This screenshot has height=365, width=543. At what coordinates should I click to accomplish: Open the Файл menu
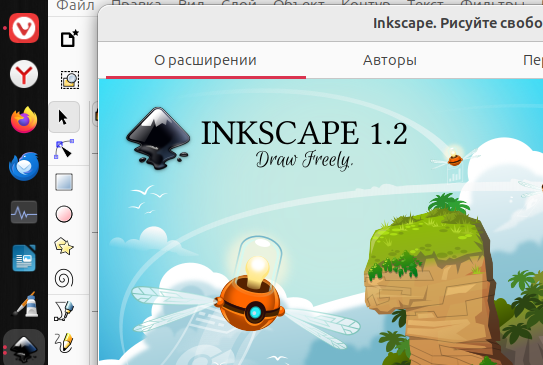75,5
